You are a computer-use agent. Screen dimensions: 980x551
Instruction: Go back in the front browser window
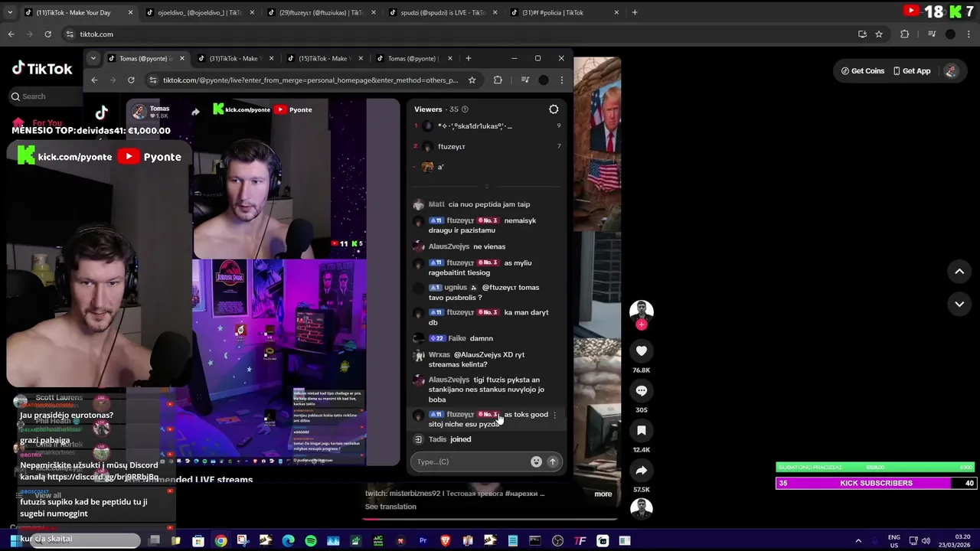click(x=94, y=80)
